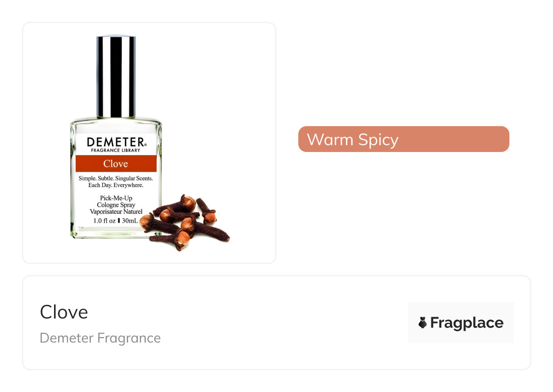Click the Fragplace logo box background
This screenshot has width=553, height=392.
[461, 323]
